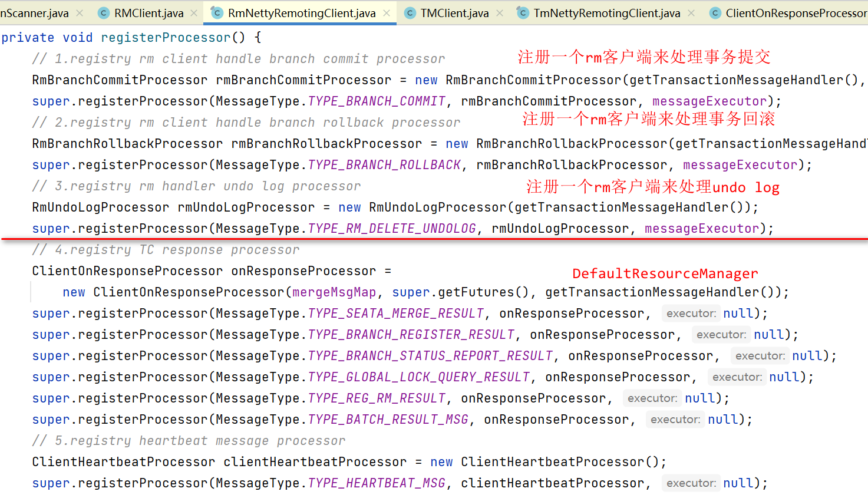Click the clientHeartbeatProcessor variable declaration
The width and height of the screenshot is (868, 498).
pyautogui.click(x=315, y=462)
